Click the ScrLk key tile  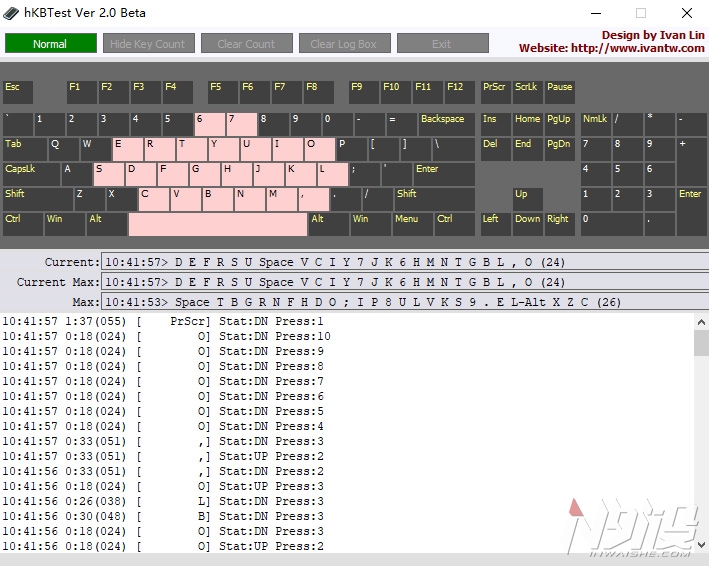click(528, 92)
